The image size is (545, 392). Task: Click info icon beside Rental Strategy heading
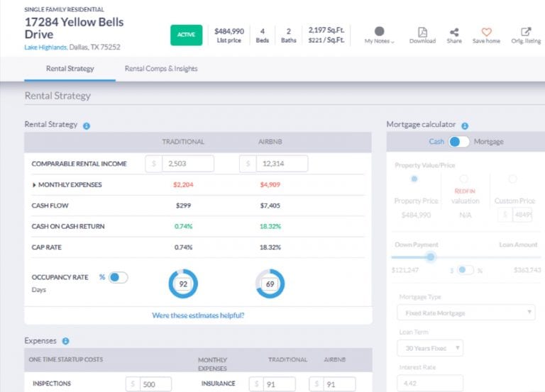[x=87, y=125]
